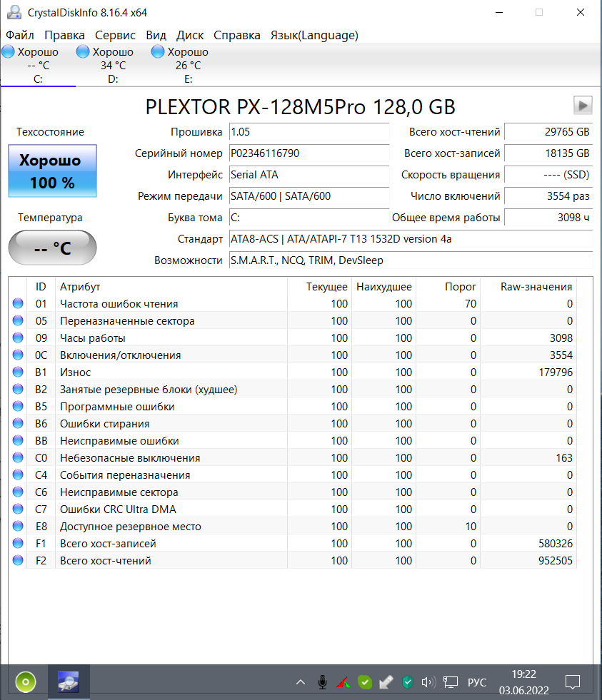Open the volume speaker tray icon
The image size is (602, 700).
click(x=428, y=682)
